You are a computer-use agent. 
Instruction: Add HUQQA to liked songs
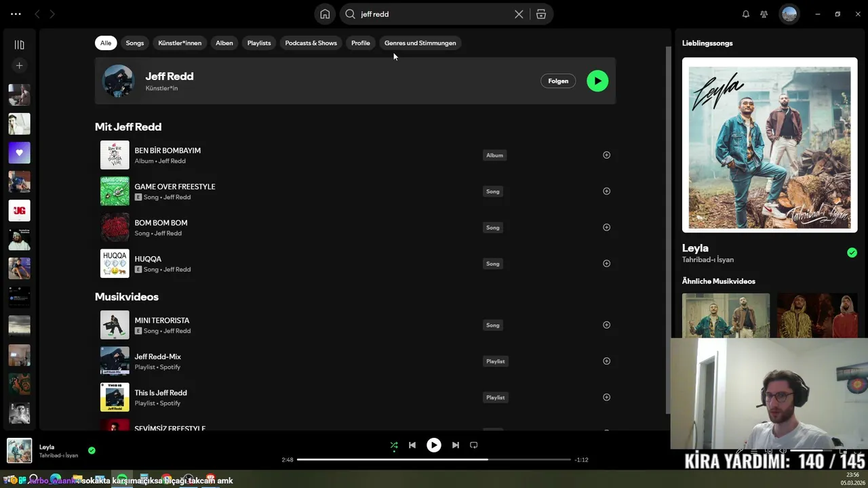[606, 264]
